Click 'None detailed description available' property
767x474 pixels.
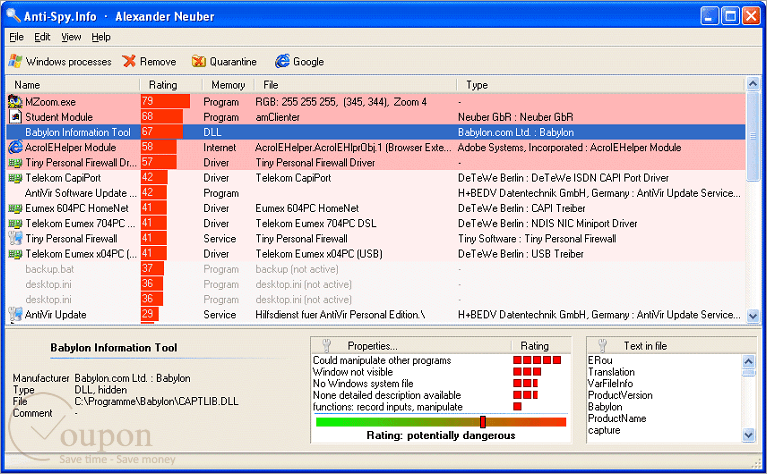pos(386,395)
